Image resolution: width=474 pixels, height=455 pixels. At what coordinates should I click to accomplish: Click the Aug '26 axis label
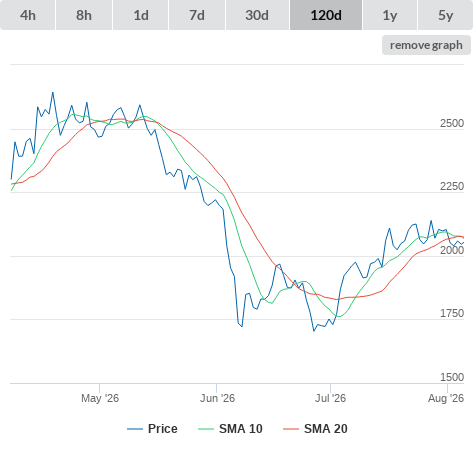click(x=446, y=398)
